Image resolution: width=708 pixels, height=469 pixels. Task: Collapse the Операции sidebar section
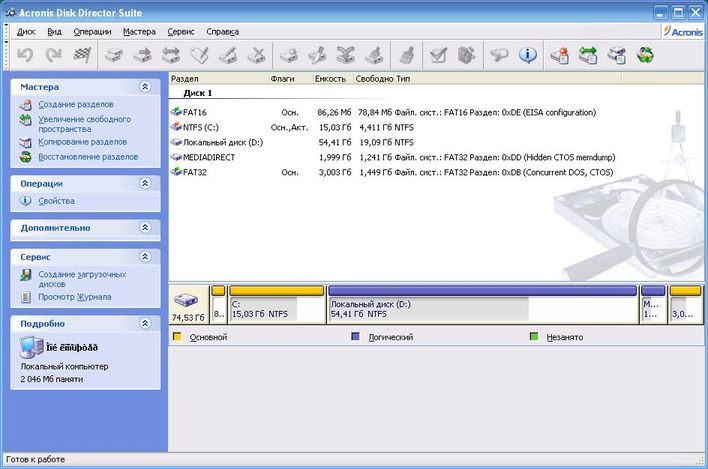coord(145,184)
